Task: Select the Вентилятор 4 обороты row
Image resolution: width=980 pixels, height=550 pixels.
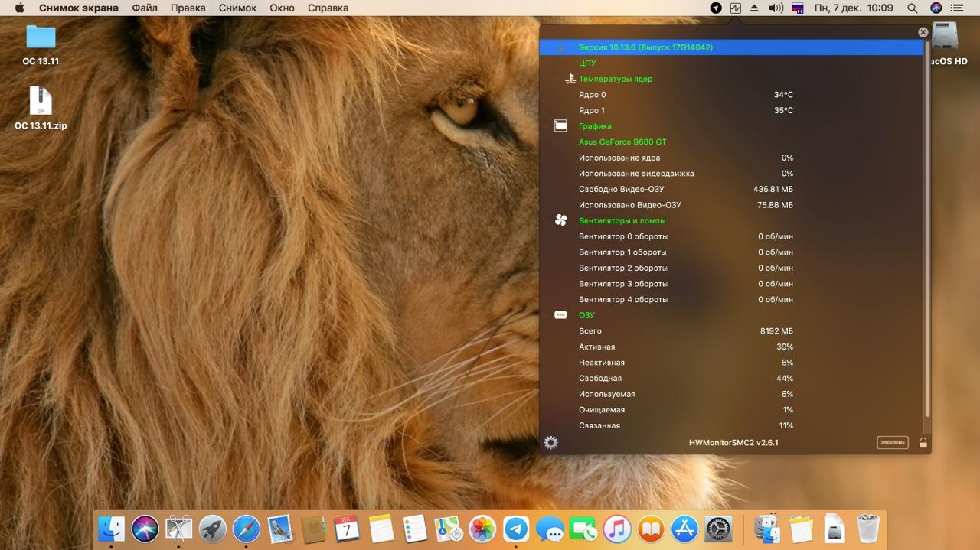Action: tap(731, 299)
